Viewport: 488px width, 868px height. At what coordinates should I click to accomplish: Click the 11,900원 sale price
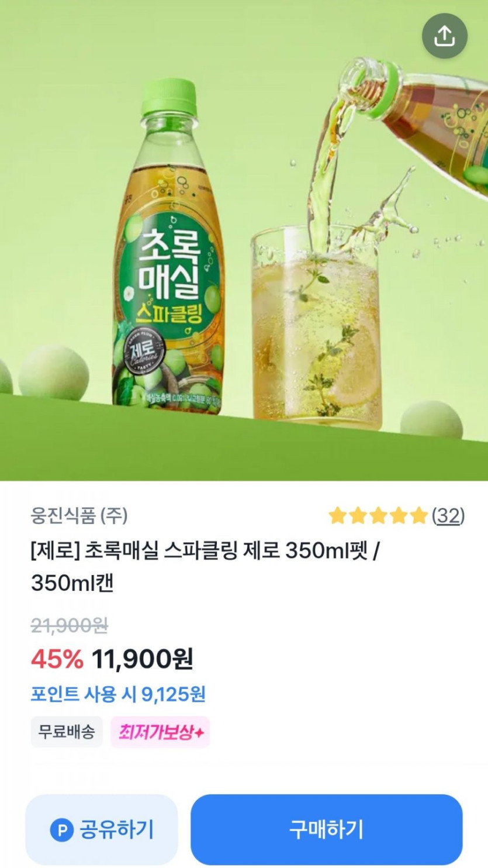point(142,659)
